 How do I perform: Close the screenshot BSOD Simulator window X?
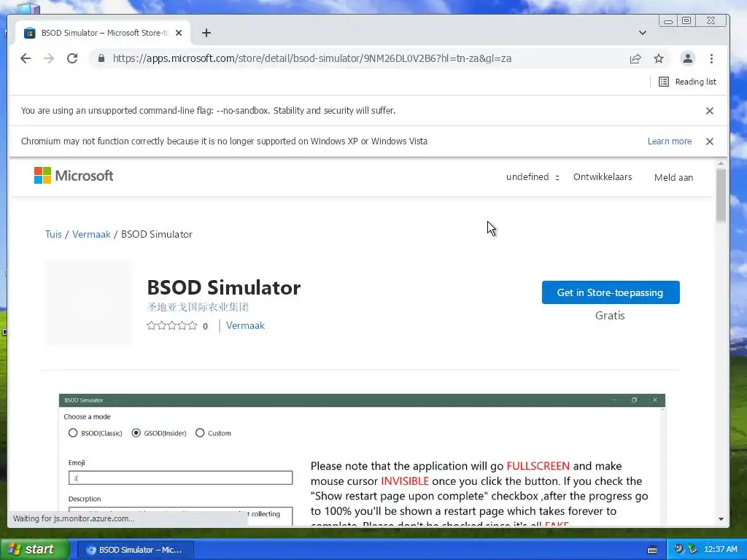(654, 400)
